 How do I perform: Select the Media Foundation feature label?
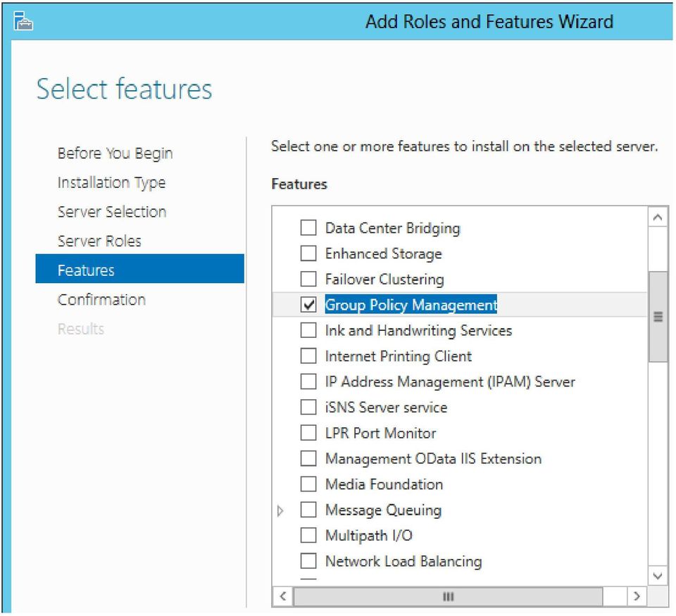[x=384, y=484]
